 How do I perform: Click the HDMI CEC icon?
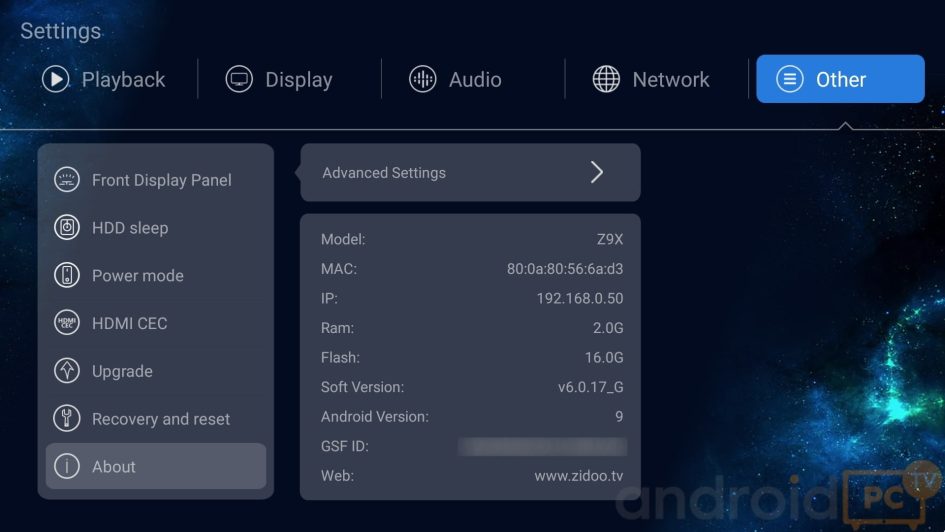[x=67, y=323]
